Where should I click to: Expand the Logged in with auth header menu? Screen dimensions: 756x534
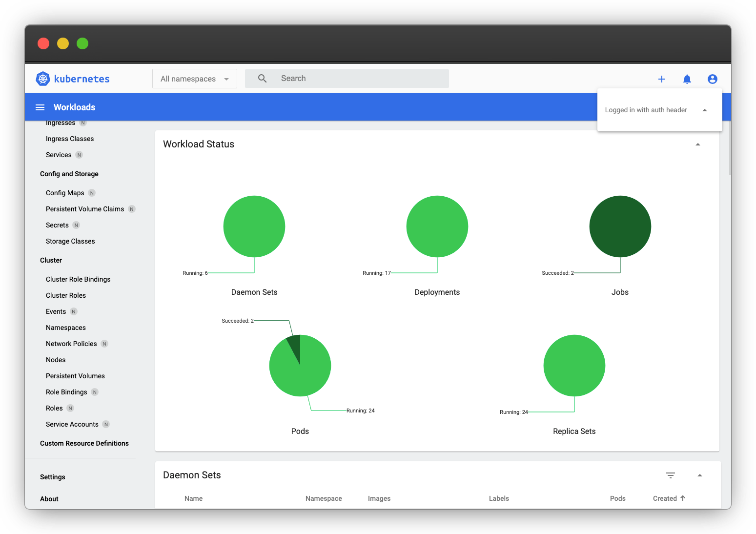click(705, 110)
